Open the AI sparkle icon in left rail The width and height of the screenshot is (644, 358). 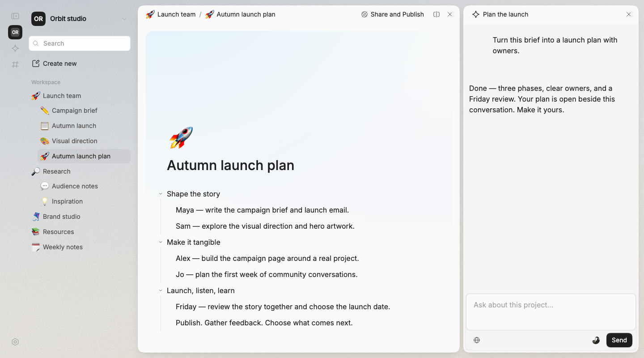coord(15,48)
